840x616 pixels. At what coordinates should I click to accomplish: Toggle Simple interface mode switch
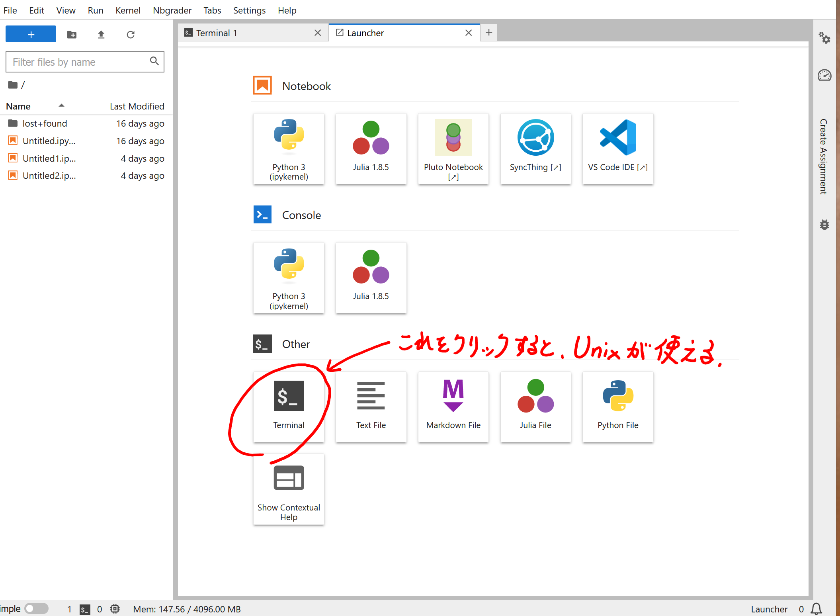[36, 608]
